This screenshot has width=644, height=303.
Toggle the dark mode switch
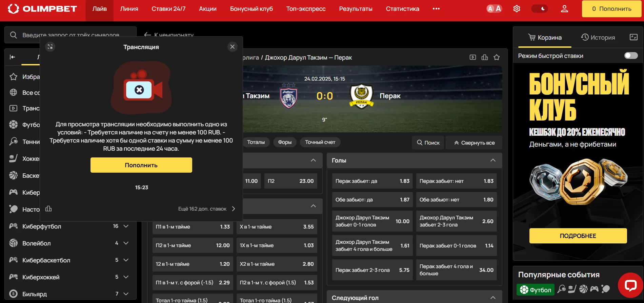539,9
